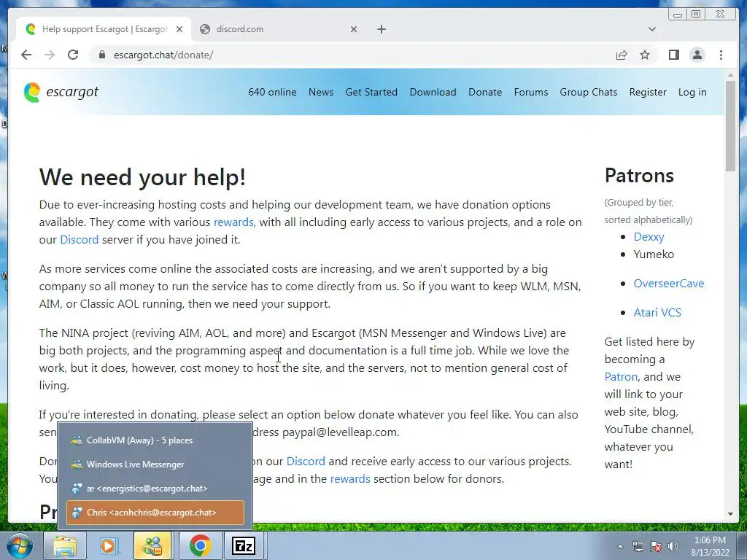This screenshot has height=560, width=747.
Task: Click the taskbar clock showing 1:06 PM
Action: click(x=710, y=546)
